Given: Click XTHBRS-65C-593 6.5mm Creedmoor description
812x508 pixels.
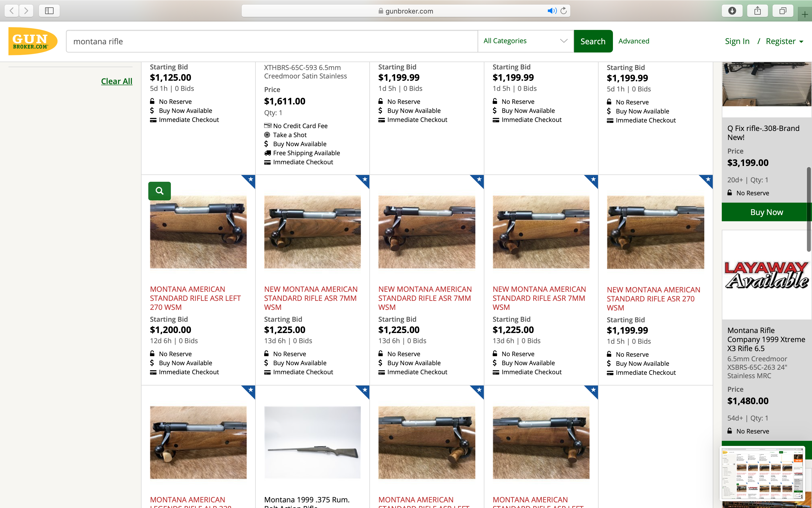Looking at the screenshot, I should (x=305, y=72).
